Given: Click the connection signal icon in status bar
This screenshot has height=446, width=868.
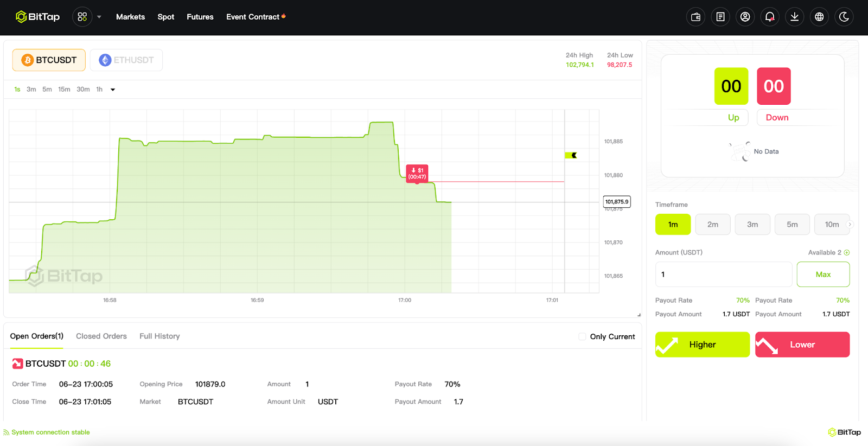Looking at the screenshot, I should click(x=7, y=432).
